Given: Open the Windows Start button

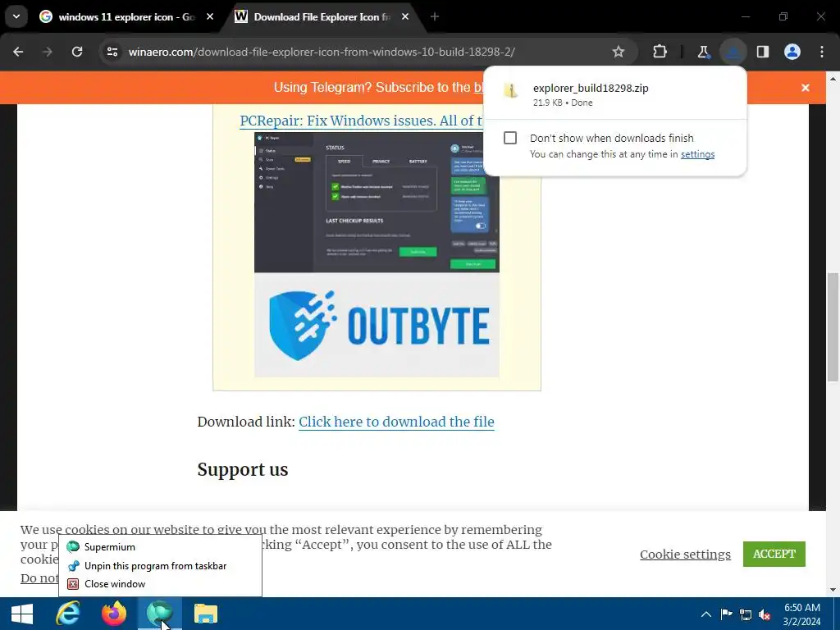Looking at the screenshot, I should pyautogui.click(x=22, y=614).
